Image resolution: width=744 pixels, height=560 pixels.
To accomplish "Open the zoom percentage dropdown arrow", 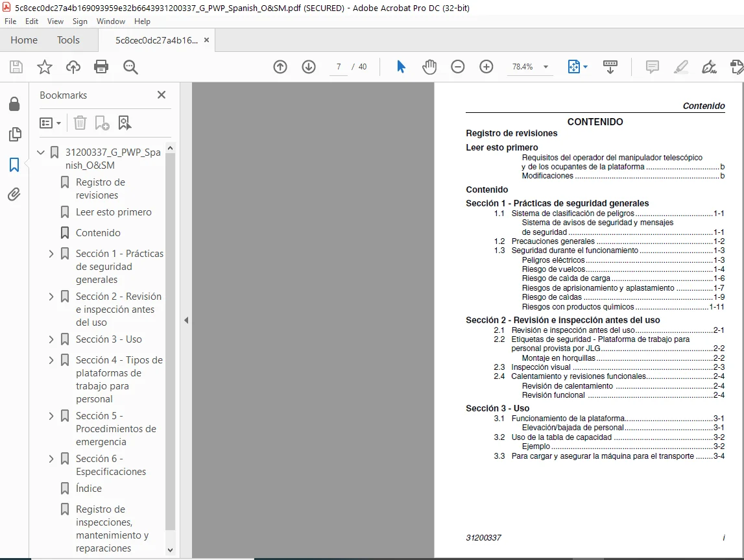I will pos(546,67).
